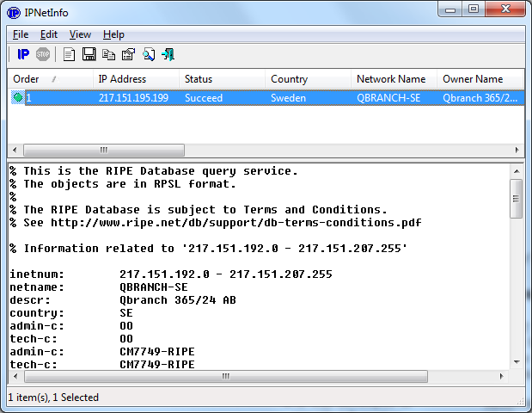
Task: Sort by the IP Address column header
Action: pos(136,79)
